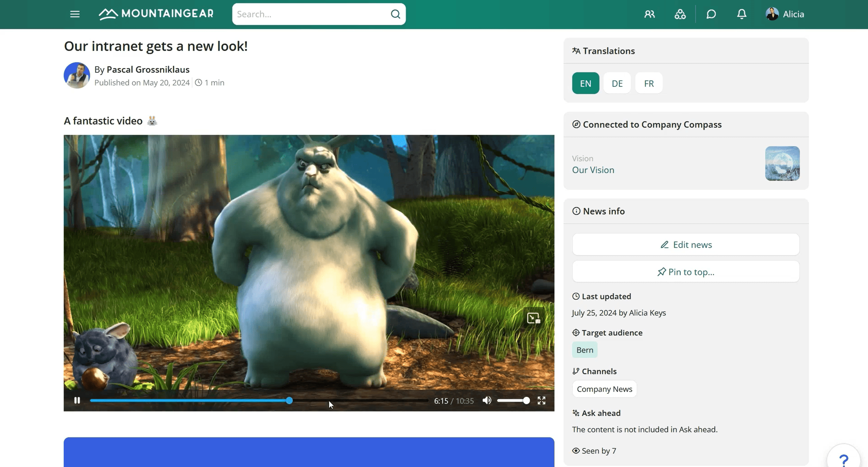Click the Ask ahead not-included text
Image resolution: width=868 pixels, height=467 pixels.
coord(644,429)
